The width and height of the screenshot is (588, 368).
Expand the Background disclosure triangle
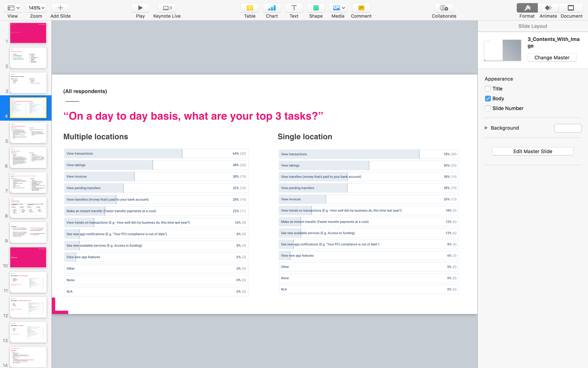point(486,128)
